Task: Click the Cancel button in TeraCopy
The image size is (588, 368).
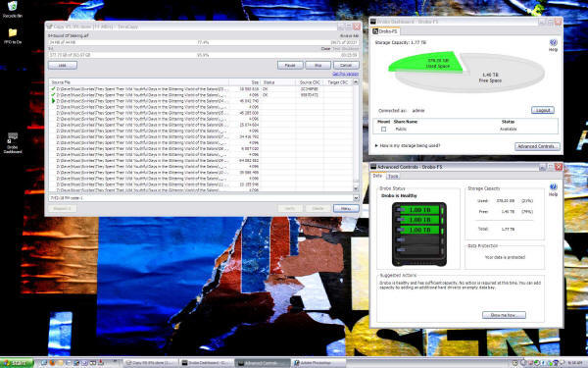Action: click(x=346, y=65)
